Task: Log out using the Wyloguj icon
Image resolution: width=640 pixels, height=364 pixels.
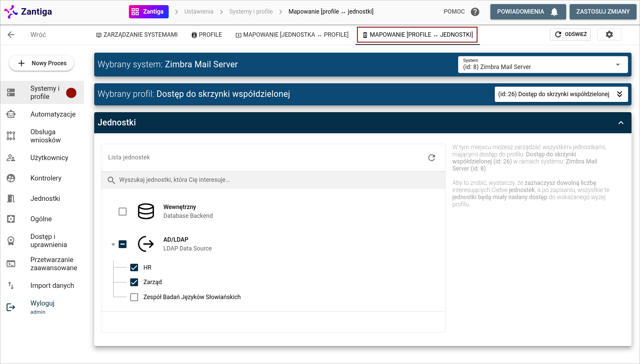Action: [11, 307]
